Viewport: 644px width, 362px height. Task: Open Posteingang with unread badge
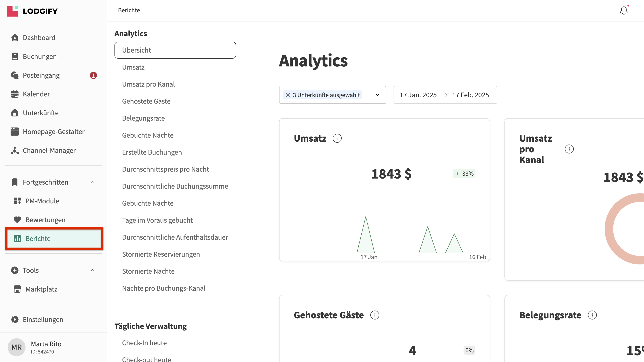point(41,75)
